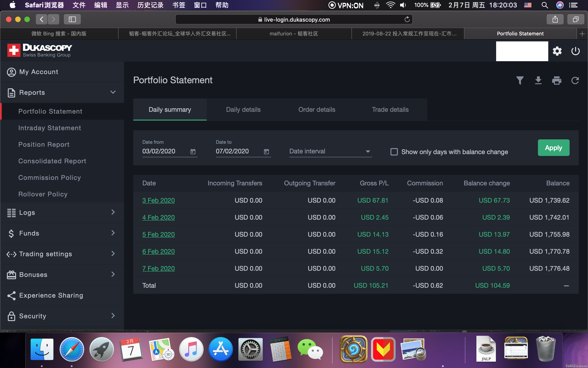Screen dimensions: 588x368
Task: Switch to the Trade details tab
Action: click(x=390, y=109)
